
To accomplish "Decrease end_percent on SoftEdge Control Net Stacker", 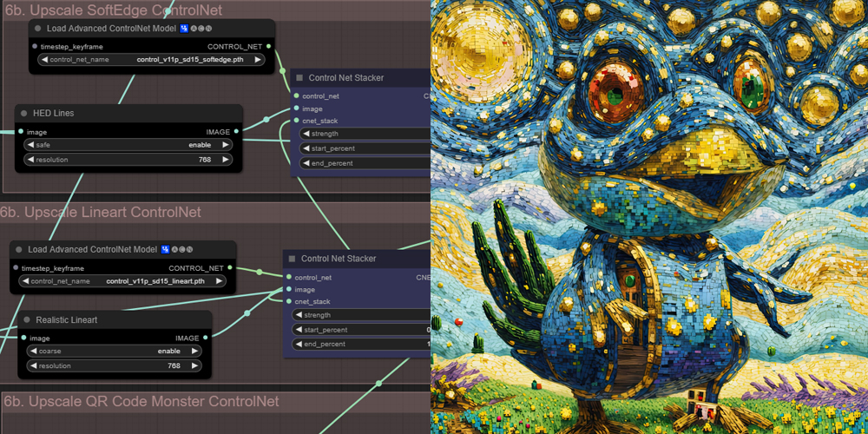I will [x=306, y=163].
